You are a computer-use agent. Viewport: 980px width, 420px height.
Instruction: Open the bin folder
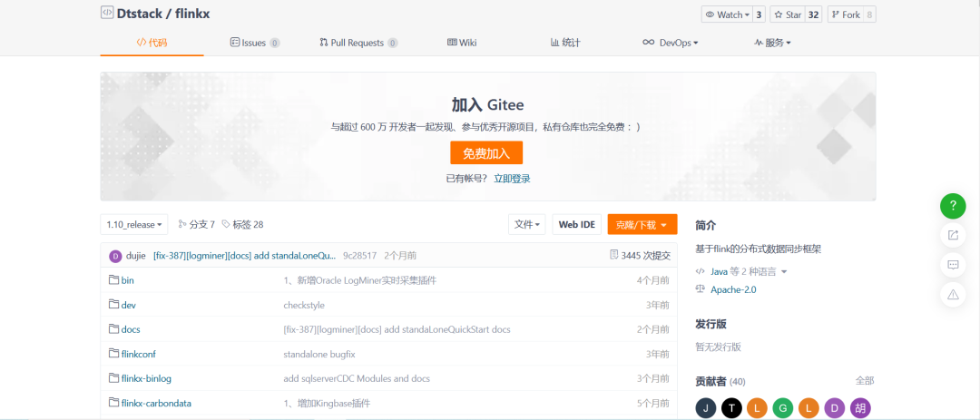point(128,280)
